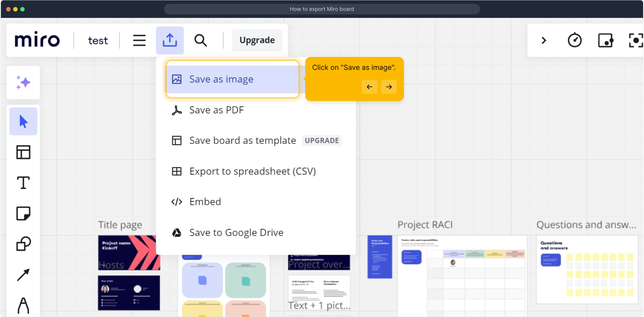Choose Save as PDF option

(216, 110)
